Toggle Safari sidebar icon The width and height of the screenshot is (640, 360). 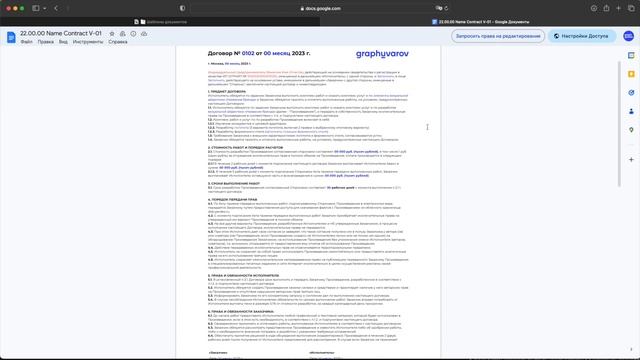[x=36, y=8]
